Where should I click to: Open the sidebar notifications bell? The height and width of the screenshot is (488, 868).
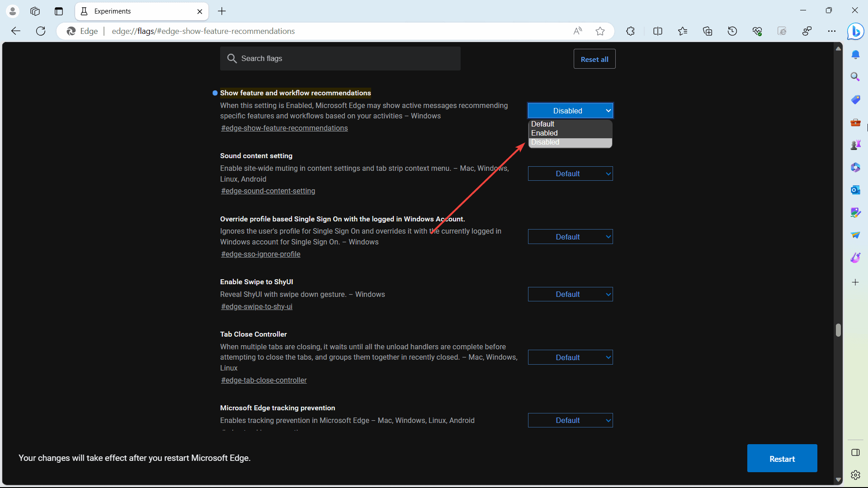[855, 55]
